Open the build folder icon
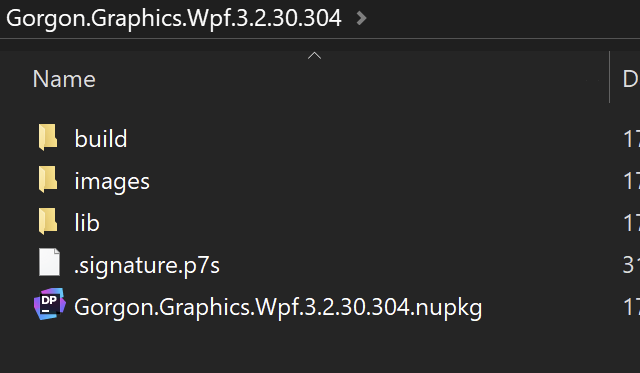640x373 pixels. click(x=48, y=138)
